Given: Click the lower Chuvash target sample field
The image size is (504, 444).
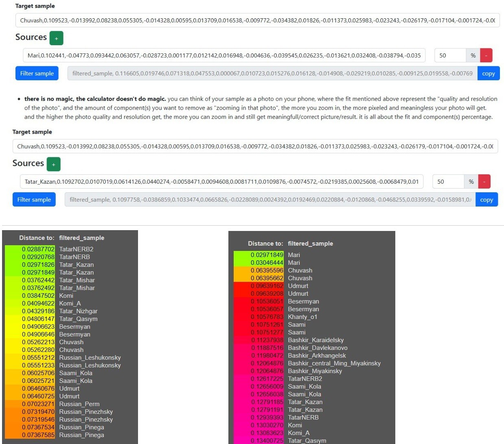Looking at the screenshot, I should pos(255,146).
